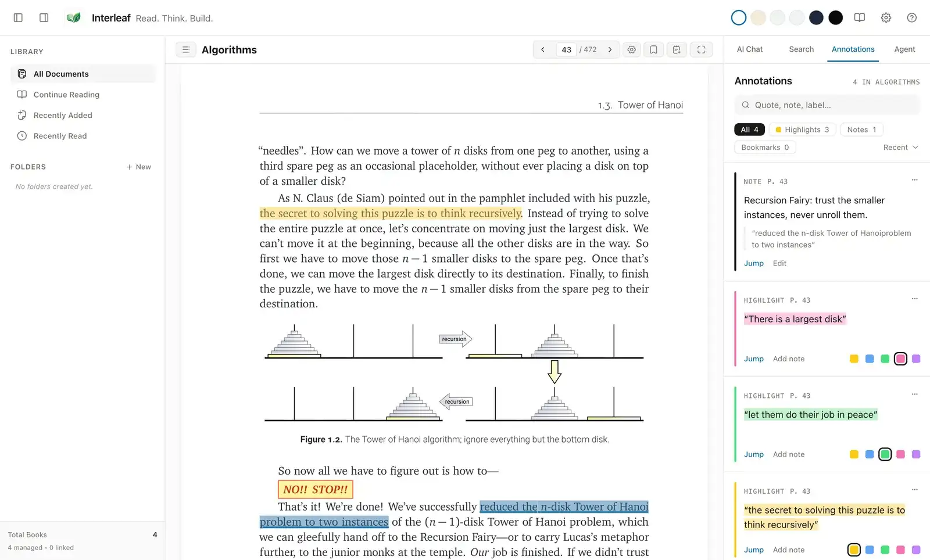930x560 pixels.
Task: Select the black theme circle
Action: click(x=836, y=18)
